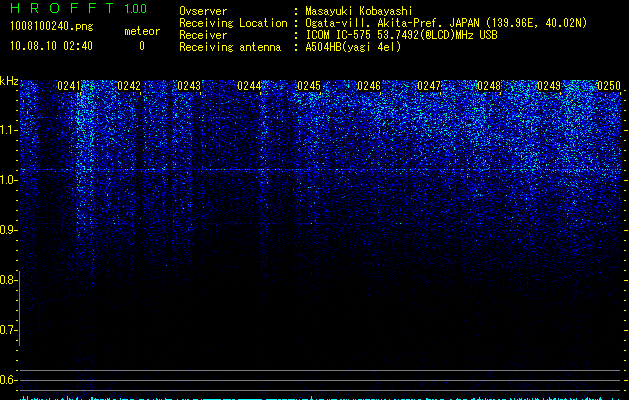Click the 0250 time marker
This screenshot has width=629, height=400.
[609, 86]
